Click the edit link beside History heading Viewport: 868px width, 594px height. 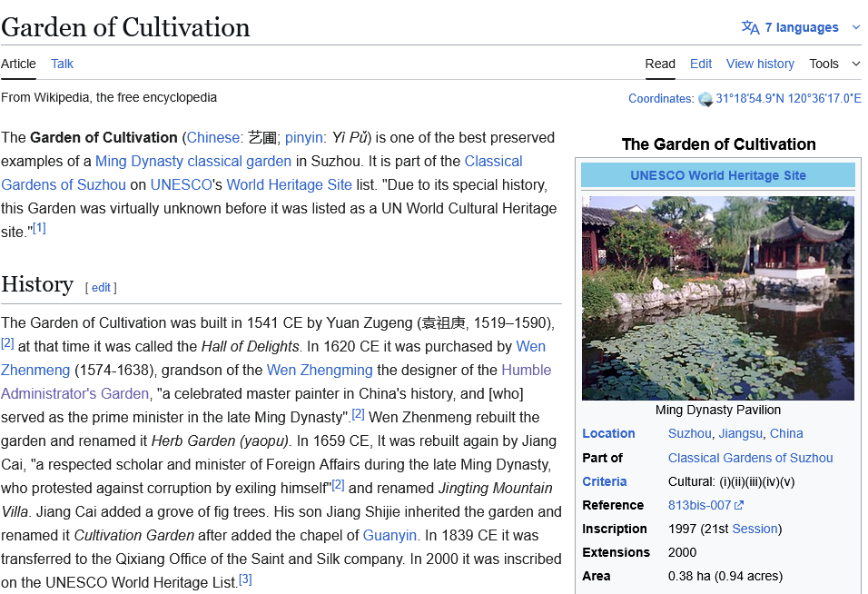pyautogui.click(x=101, y=287)
